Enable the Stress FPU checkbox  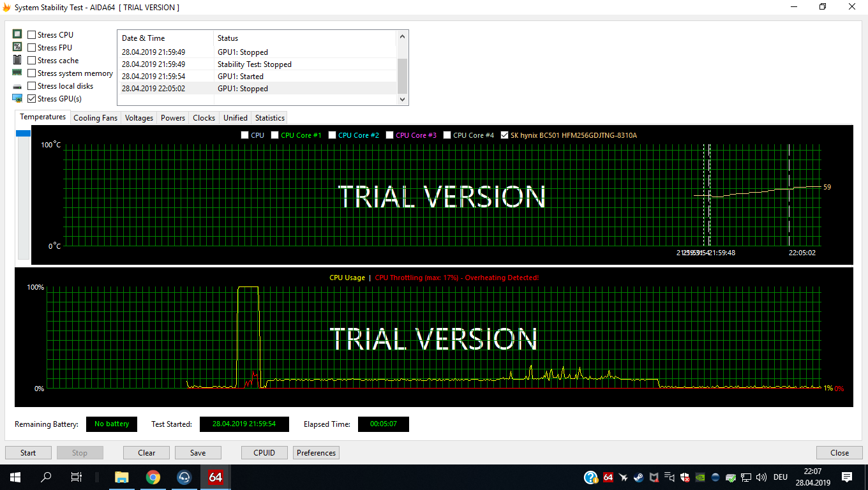pyautogui.click(x=32, y=48)
